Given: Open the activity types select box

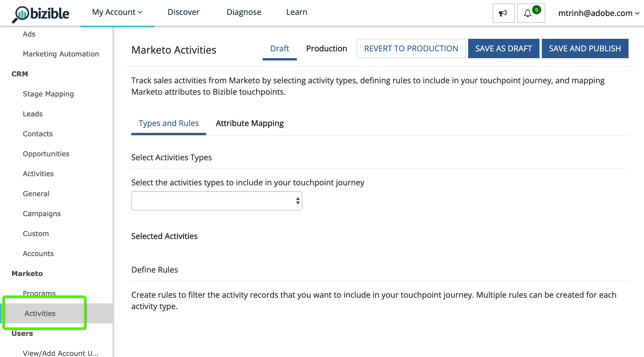Looking at the screenshot, I should tap(217, 201).
